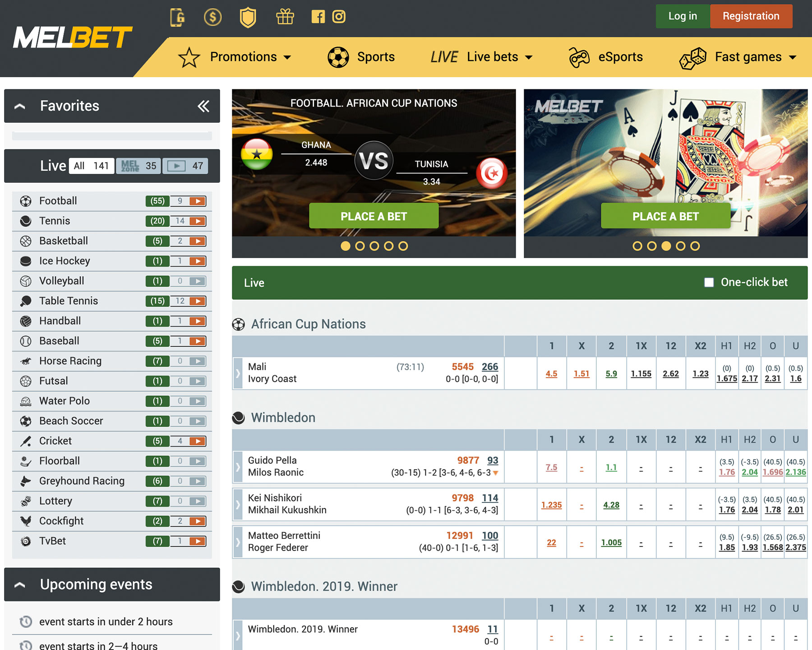Click the tennis ball icon beside Wimbledon

point(238,418)
